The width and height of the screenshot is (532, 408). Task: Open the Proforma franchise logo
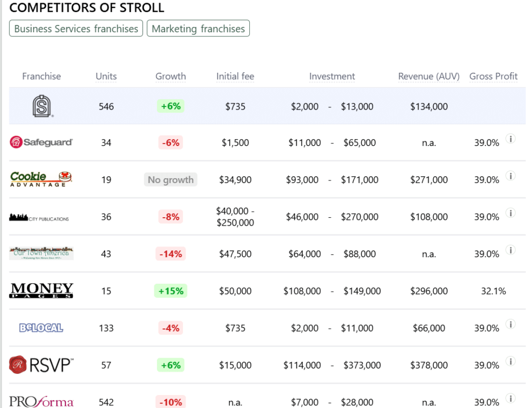[x=41, y=402]
